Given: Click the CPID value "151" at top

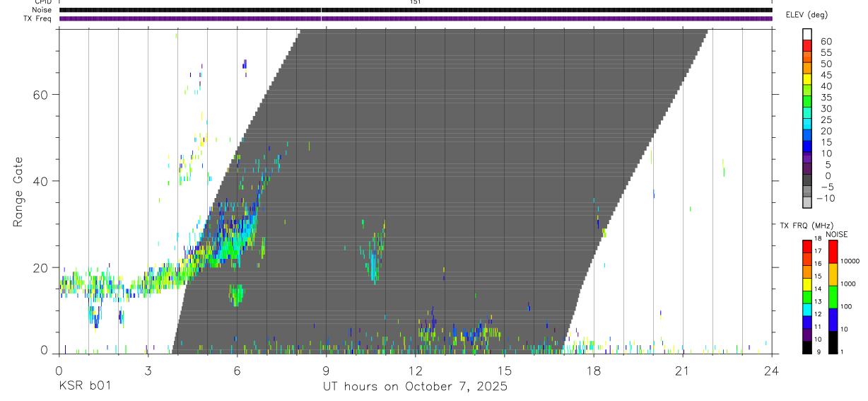Looking at the screenshot, I should [416, 2].
